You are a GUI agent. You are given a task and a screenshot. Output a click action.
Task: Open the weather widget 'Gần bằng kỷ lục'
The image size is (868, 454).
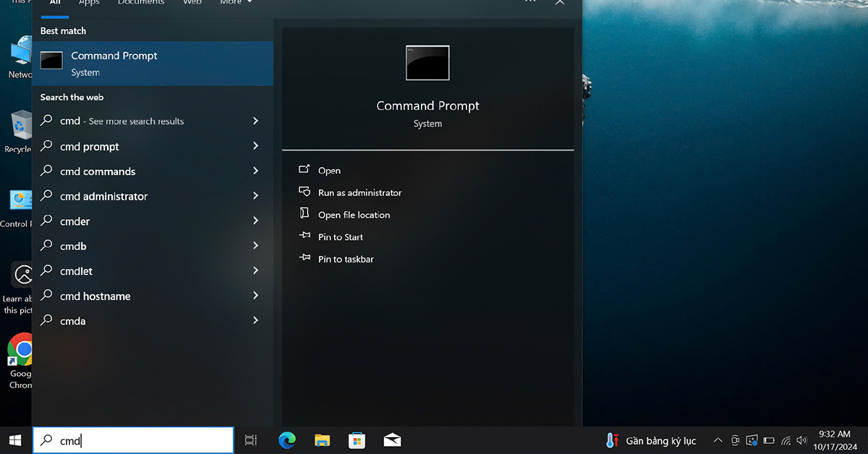pyautogui.click(x=650, y=440)
